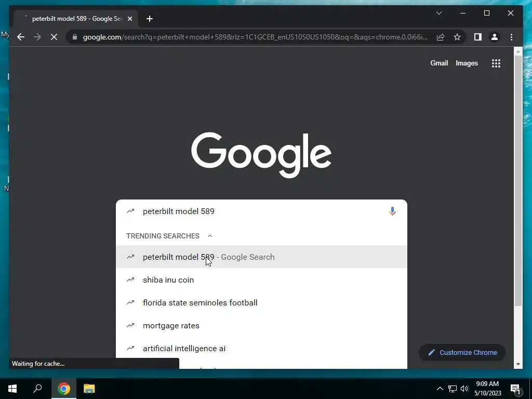The height and width of the screenshot is (399, 532).
Task: Close the peterbilt model 589 tab
Action: 129,19
